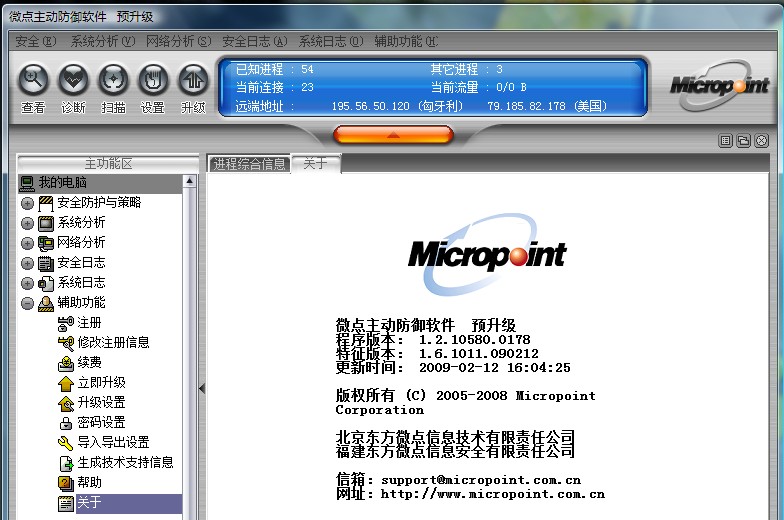
Task: Click the 安全防护与策略 icon
Action: [x=46, y=204]
